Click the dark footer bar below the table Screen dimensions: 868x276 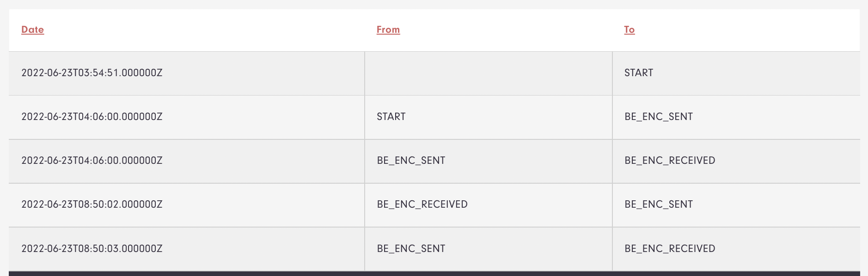coord(434,274)
